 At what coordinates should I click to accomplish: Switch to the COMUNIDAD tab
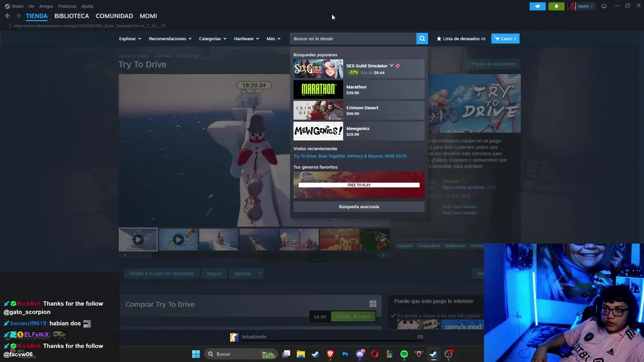tap(114, 16)
